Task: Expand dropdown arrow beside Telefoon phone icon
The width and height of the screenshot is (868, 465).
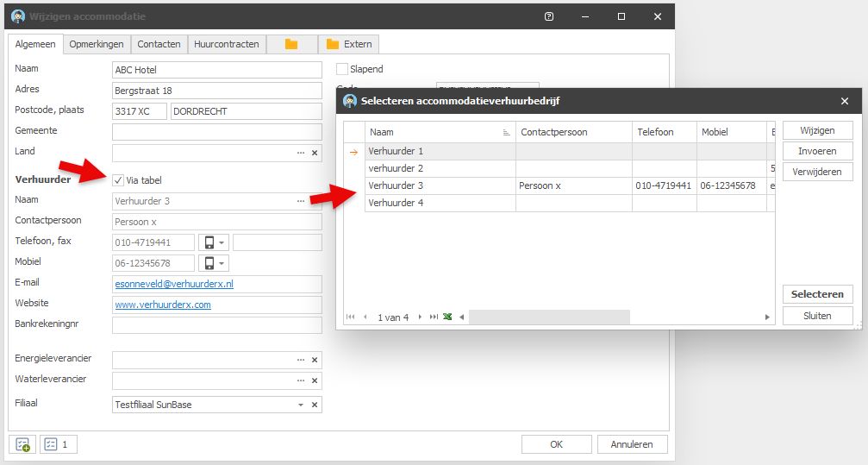Action: tap(222, 242)
